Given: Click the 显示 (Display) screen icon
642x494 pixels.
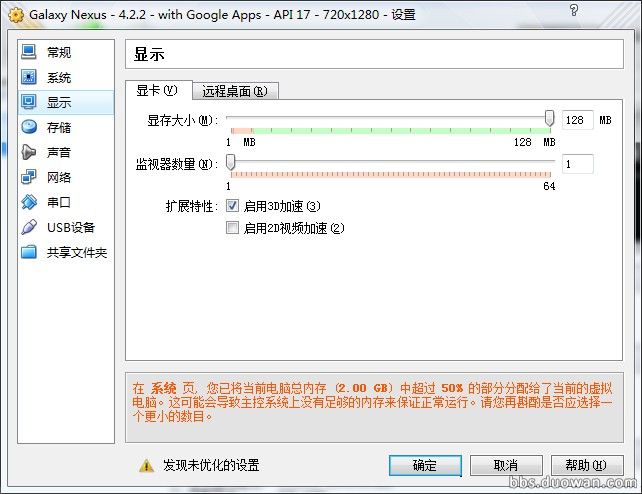Looking at the screenshot, I should tap(29, 102).
